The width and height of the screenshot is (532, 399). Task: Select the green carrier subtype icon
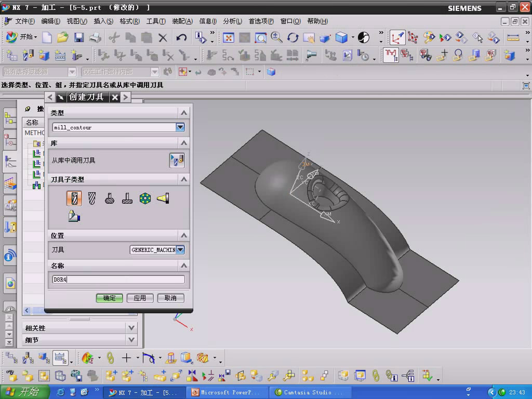145,198
